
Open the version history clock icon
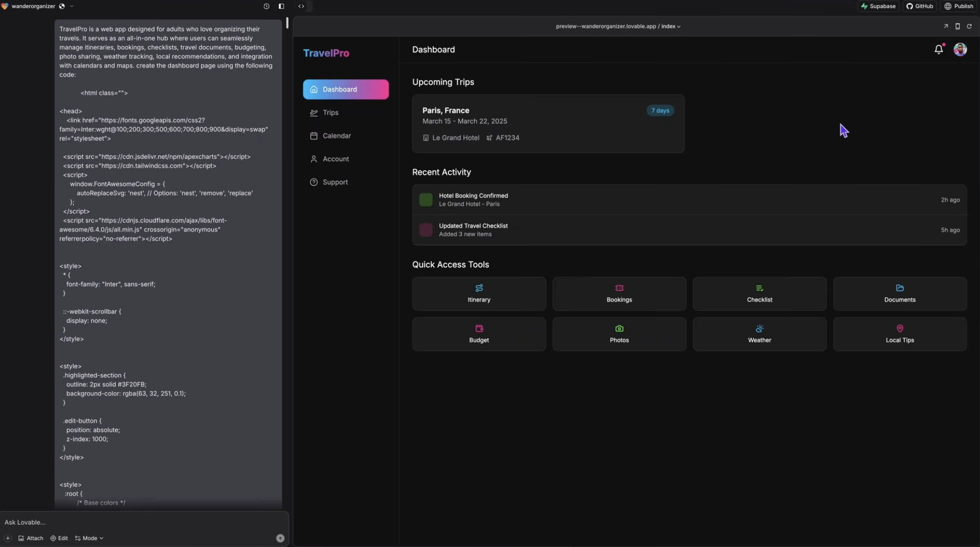[266, 6]
